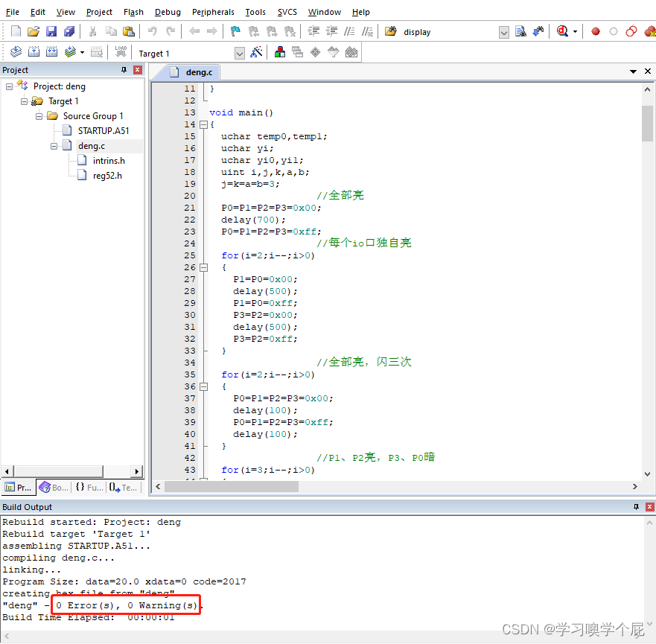656x644 pixels.
Task: Open Options for Target with the magic wand icon
Action: coord(256,52)
